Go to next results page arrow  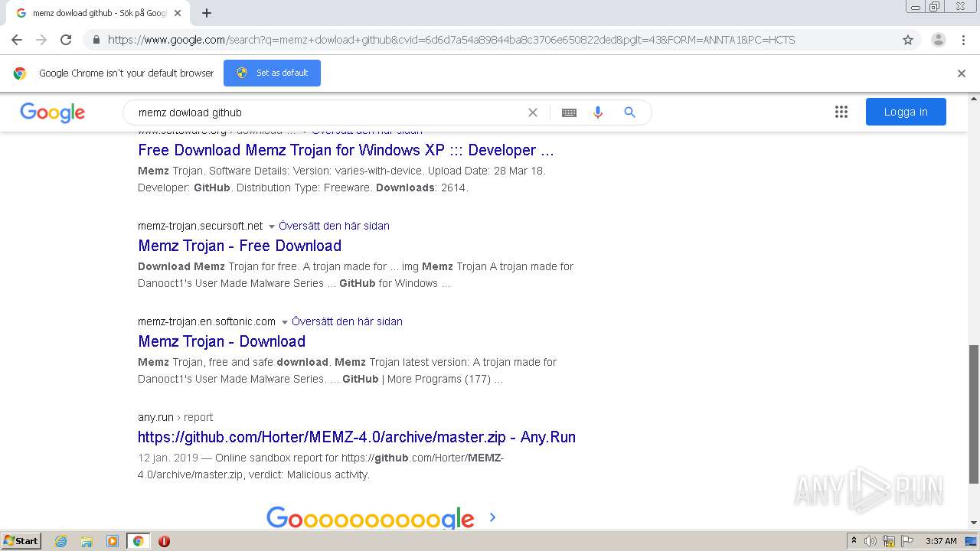point(492,517)
